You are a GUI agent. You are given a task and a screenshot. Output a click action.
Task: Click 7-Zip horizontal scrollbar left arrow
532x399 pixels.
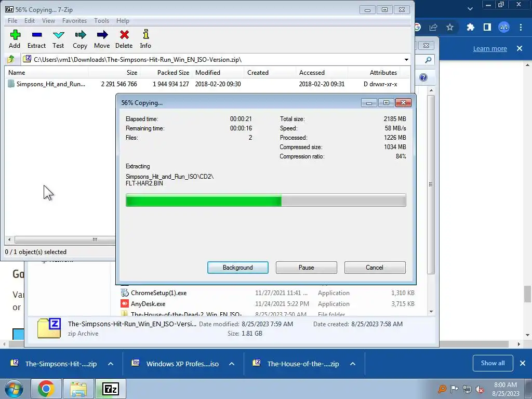pyautogui.click(x=9, y=240)
